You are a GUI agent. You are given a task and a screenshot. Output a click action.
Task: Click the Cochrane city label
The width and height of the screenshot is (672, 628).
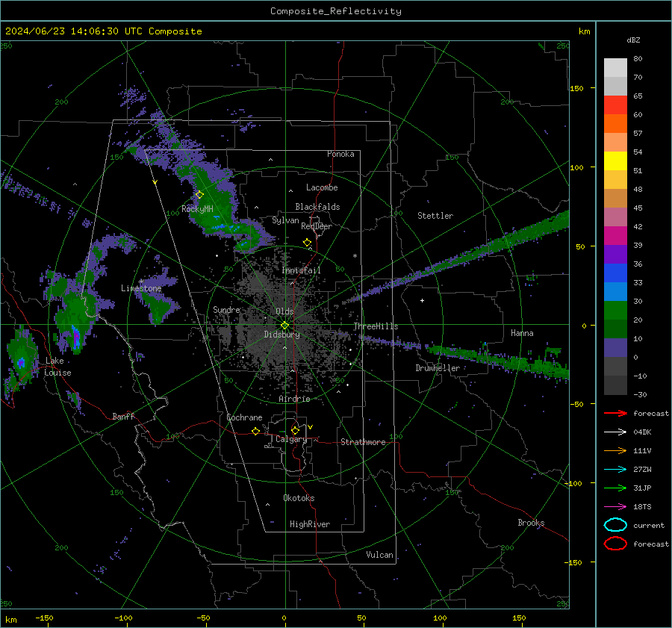coord(244,417)
